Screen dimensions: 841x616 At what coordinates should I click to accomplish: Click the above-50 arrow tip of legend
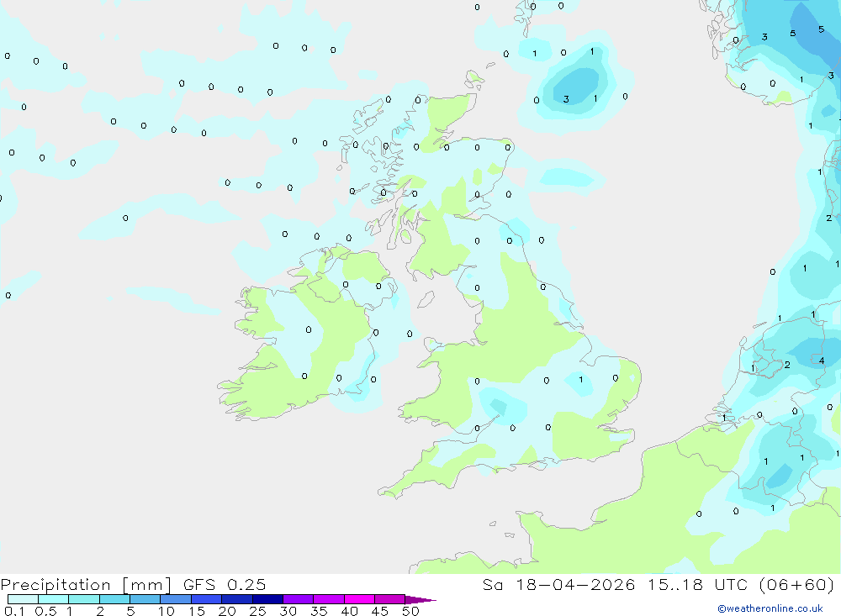[x=420, y=599]
